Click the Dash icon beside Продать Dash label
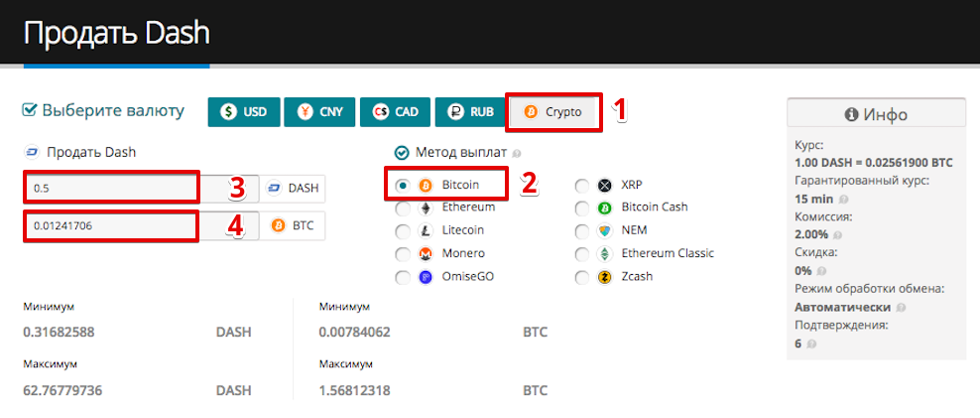 coord(31,152)
